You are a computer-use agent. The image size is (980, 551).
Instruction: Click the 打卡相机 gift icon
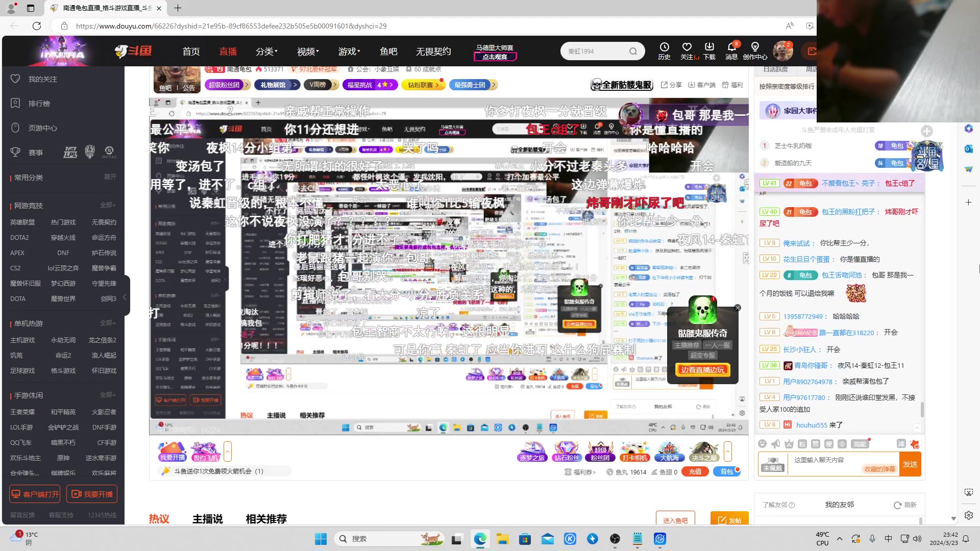pos(634,452)
